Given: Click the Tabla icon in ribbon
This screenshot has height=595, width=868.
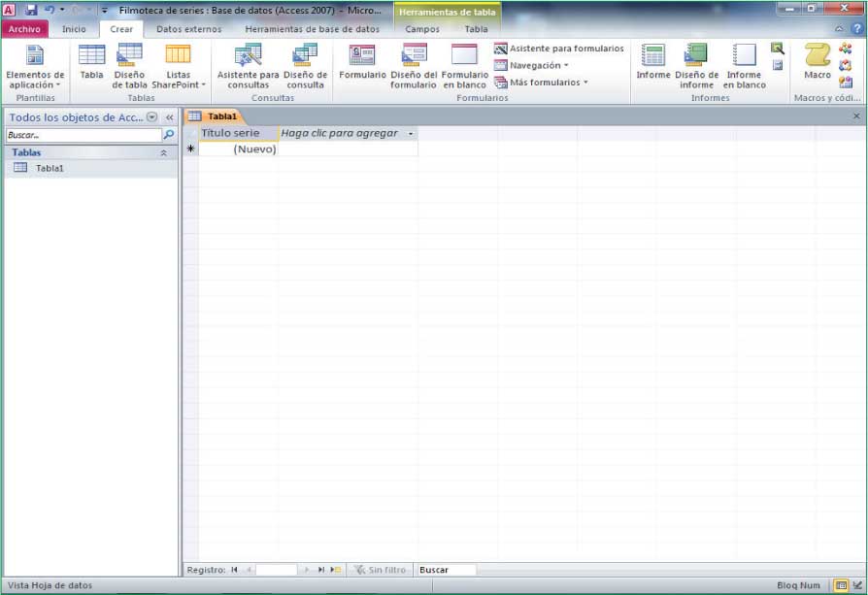Looking at the screenshot, I should pos(91,62).
